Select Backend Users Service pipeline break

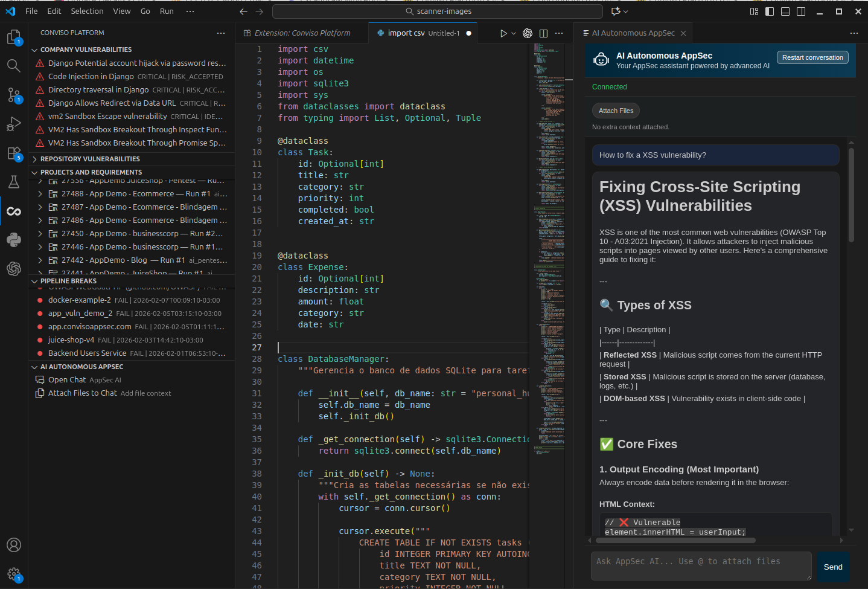pos(131,353)
